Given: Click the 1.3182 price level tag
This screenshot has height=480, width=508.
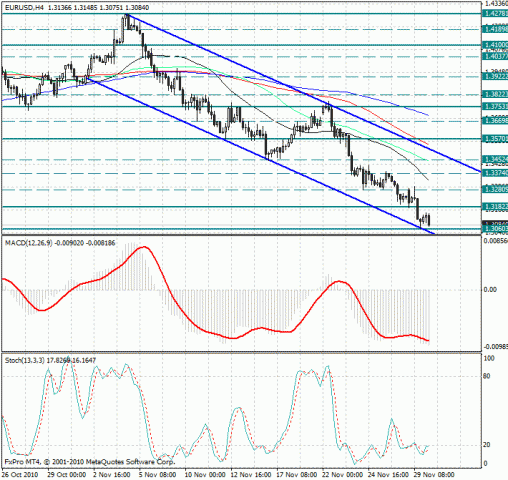Looking at the screenshot, I should point(495,207).
